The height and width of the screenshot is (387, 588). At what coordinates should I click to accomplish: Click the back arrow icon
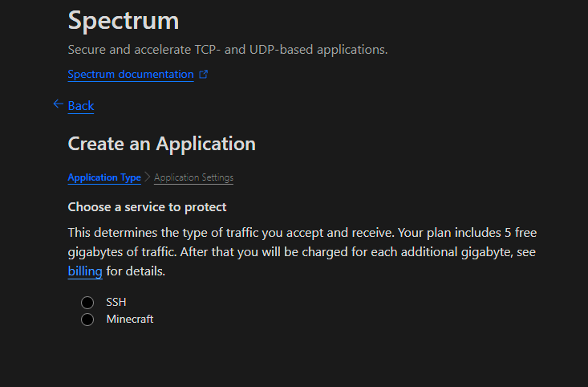coord(58,104)
